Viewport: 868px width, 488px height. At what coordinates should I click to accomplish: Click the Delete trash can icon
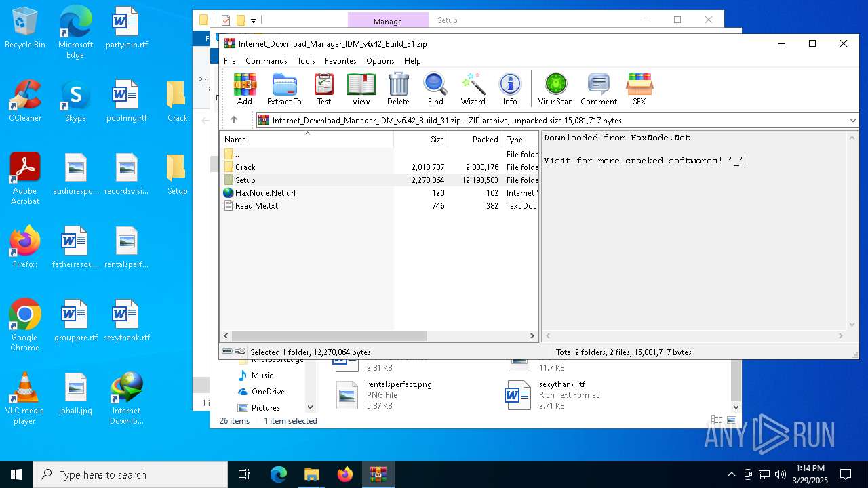coord(398,89)
